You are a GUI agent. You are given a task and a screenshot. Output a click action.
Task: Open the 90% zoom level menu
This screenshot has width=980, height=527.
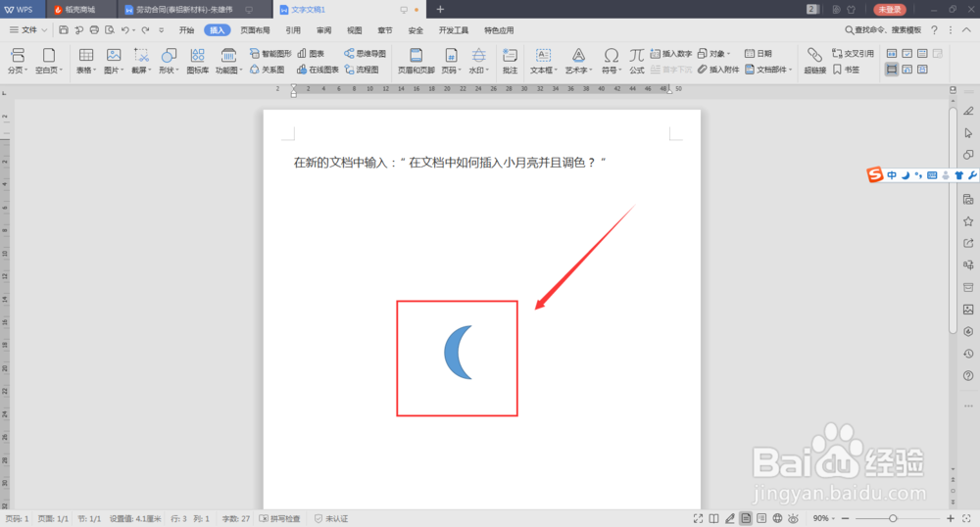tap(824, 518)
